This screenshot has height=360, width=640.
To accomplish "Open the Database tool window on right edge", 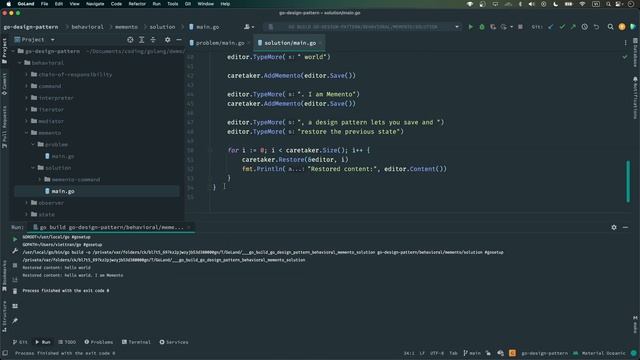I will pos(636,53).
